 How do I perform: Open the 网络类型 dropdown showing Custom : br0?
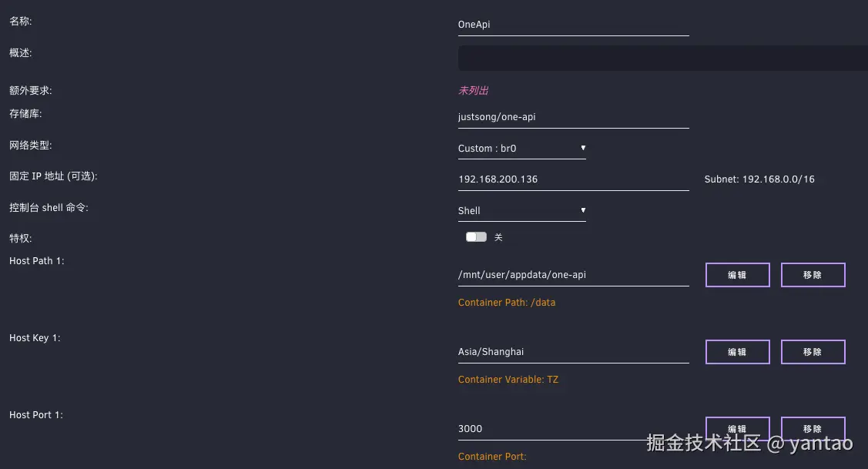(521, 148)
